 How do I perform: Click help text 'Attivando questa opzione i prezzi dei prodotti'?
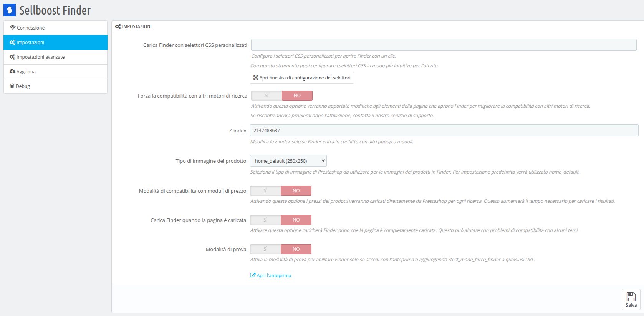click(432, 201)
